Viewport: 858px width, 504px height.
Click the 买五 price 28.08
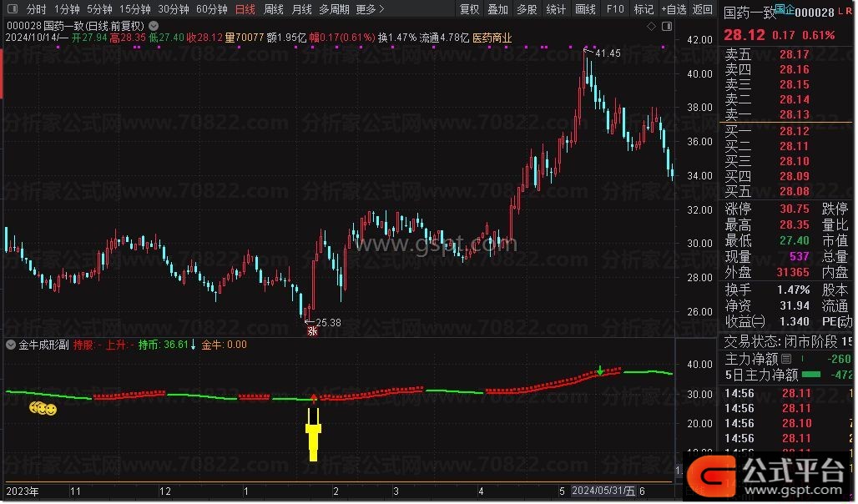(x=794, y=191)
